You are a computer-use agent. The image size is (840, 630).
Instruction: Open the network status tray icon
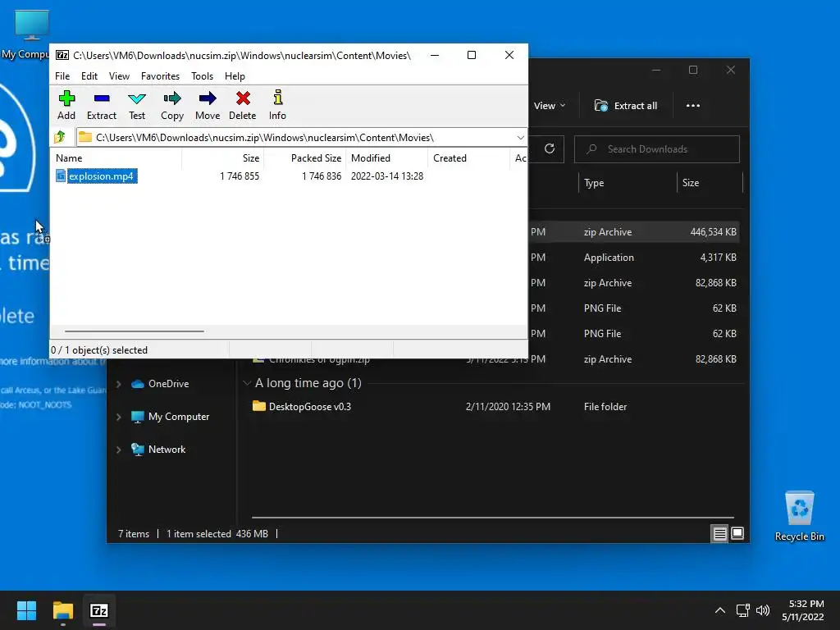[x=743, y=610]
